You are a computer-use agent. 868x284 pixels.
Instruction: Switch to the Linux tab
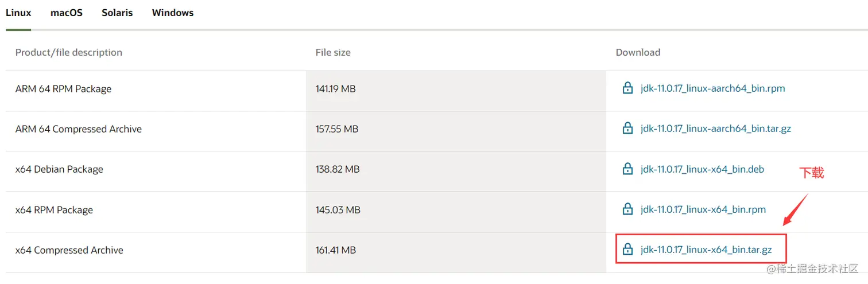(x=18, y=13)
